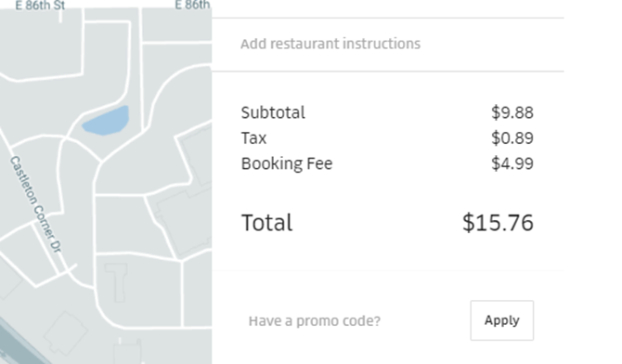
Task: Select the blue pond on the map
Action: click(x=106, y=121)
